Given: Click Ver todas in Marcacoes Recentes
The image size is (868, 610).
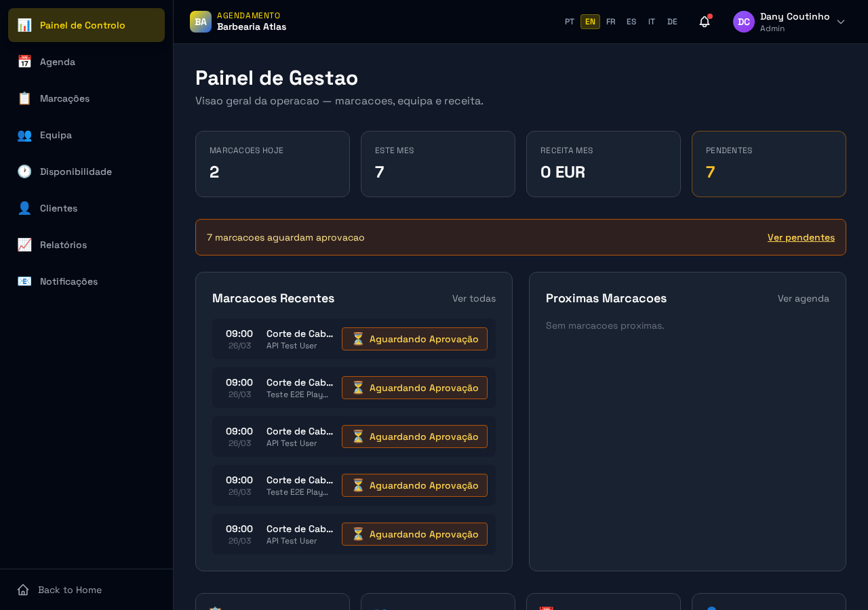Looking at the screenshot, I should pos(474,298).
